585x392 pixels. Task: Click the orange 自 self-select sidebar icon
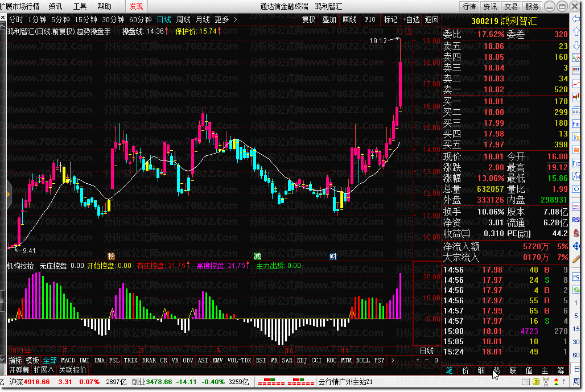click(576, 150)
